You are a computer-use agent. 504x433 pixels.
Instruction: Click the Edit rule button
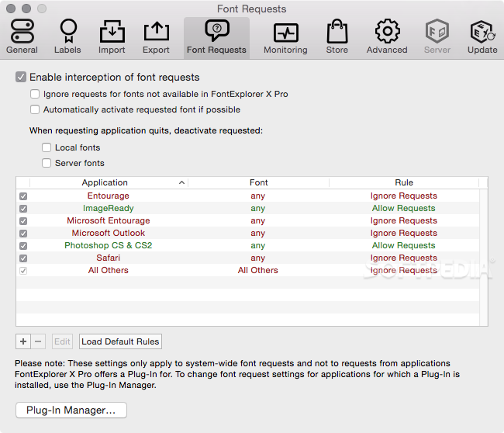tap(62, 341)
